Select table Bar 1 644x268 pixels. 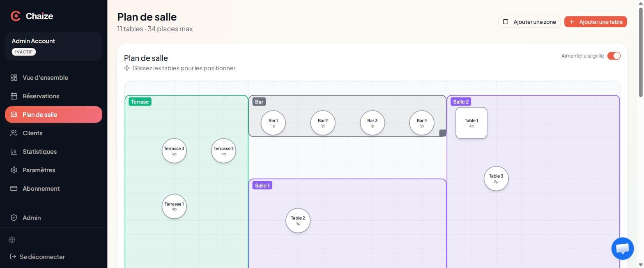(x=273, y=123)
